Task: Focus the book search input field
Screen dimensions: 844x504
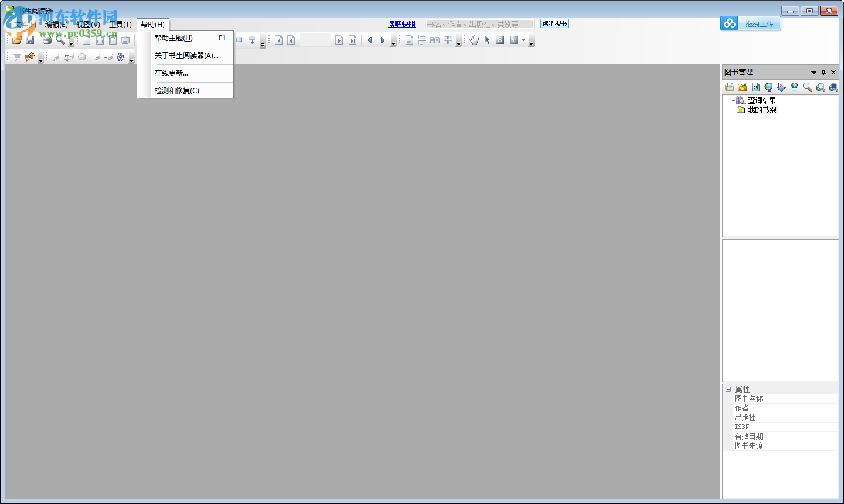Action: (479, 24)
